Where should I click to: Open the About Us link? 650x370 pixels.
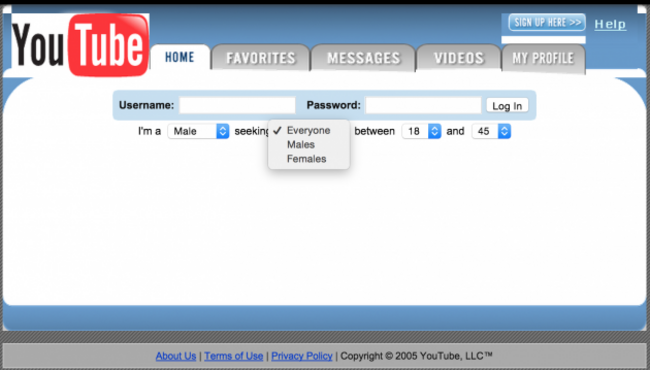click(x=176, y=356)
